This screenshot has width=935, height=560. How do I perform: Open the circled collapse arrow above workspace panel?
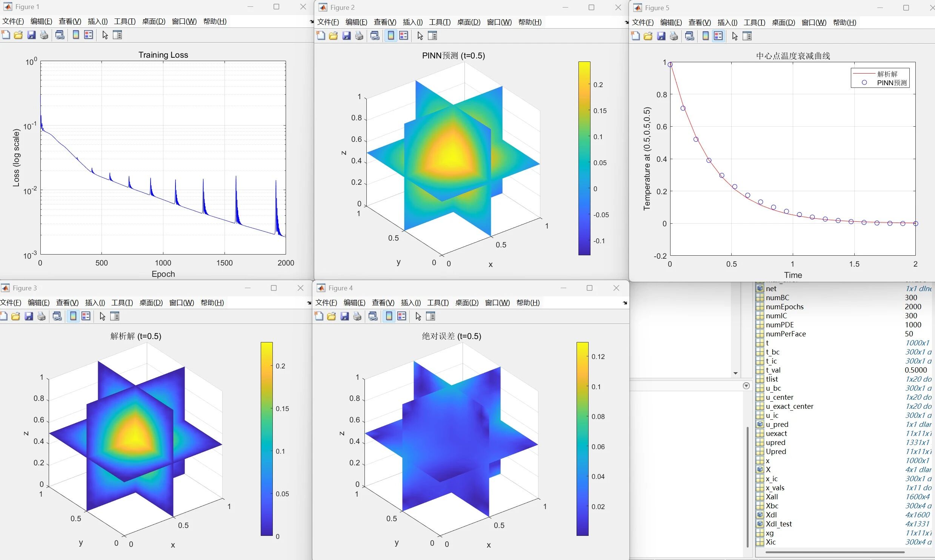pos(747,385)
